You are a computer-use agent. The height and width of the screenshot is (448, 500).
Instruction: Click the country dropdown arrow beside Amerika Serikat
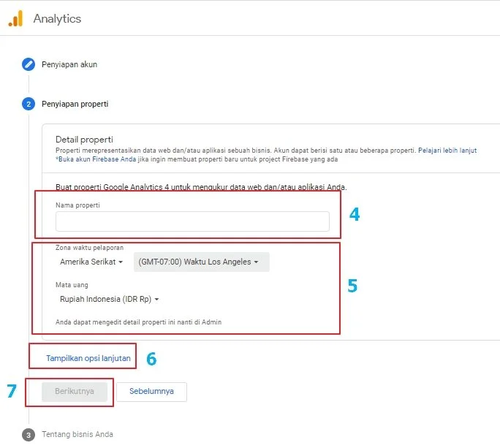pos(121,262)
